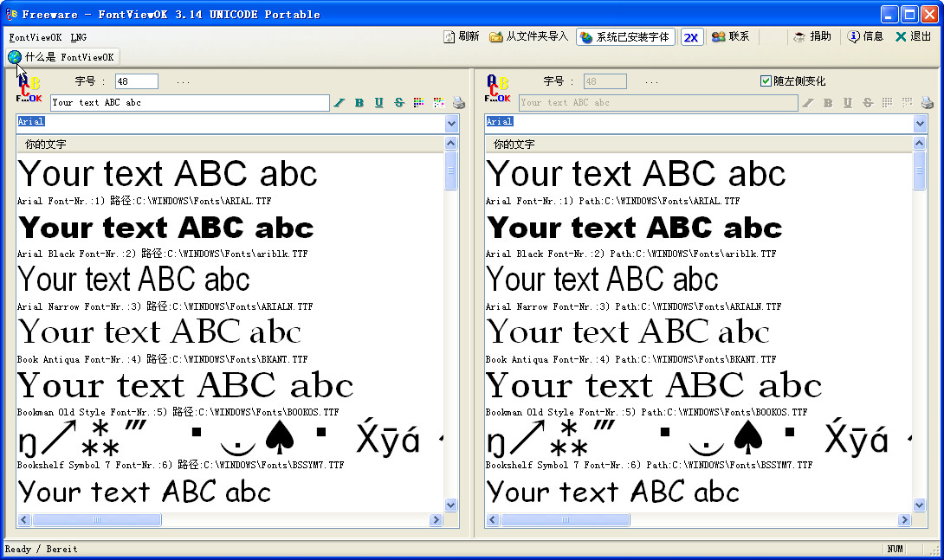The width and height of the screenshot is (944, 560).
Task: Toggle strikethrough style in left panel
Action: tap(399, 103)
